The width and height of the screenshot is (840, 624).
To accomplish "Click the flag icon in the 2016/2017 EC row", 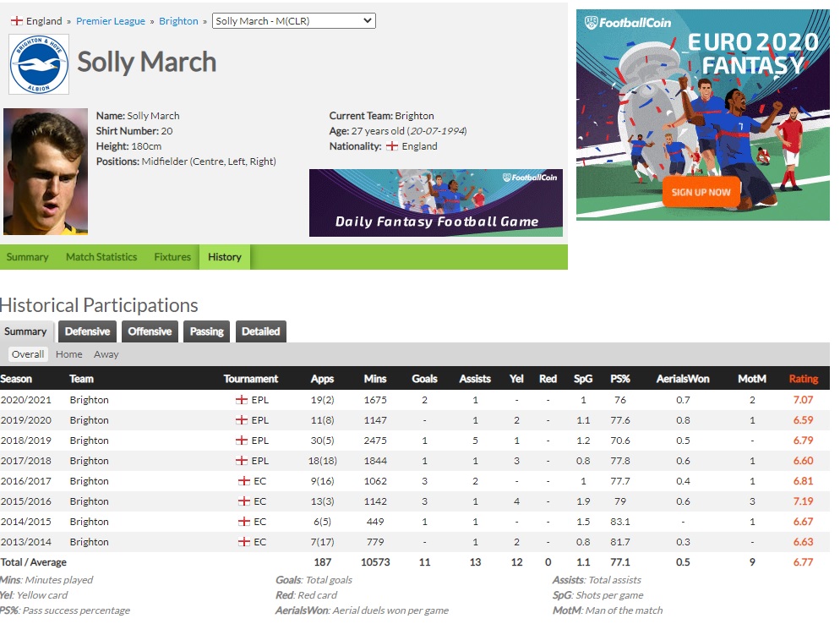I will click(x=243, y=481).
